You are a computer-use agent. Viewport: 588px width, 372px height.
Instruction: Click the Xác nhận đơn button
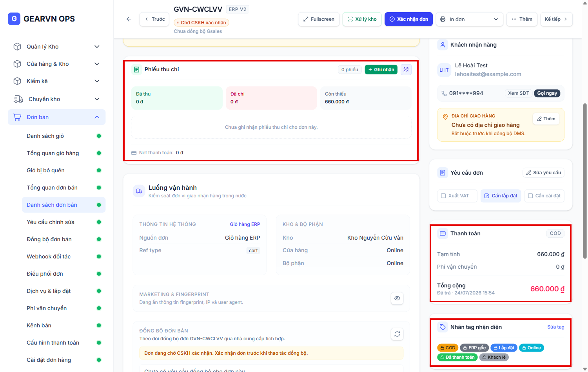coord(408,19)
